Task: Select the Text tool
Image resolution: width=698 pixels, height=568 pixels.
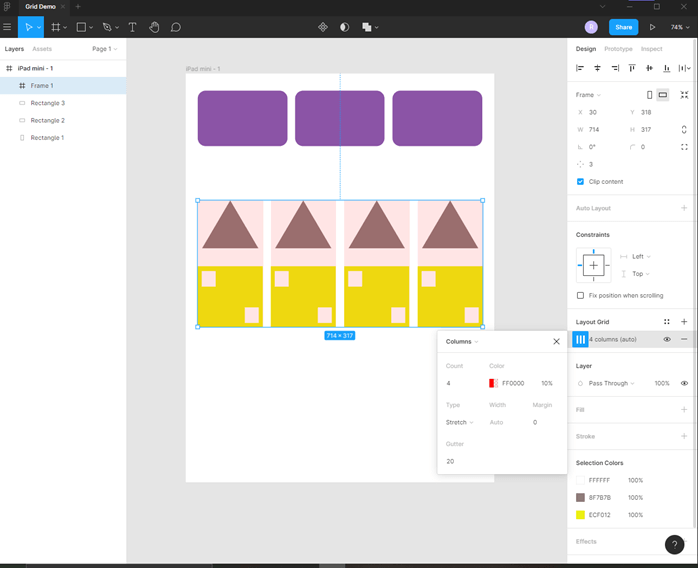Action: pos(132,27)
